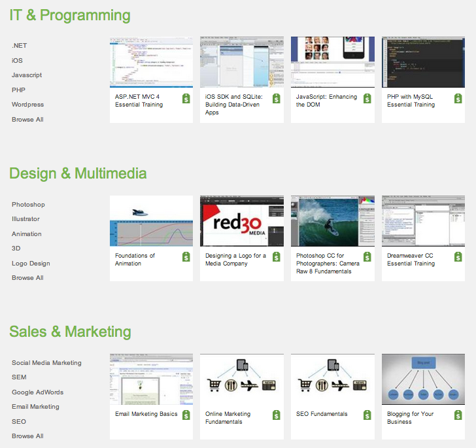Go to the Sales & Marketing category heading
This screenshot has width=476, height=448.
click(70, 332)
